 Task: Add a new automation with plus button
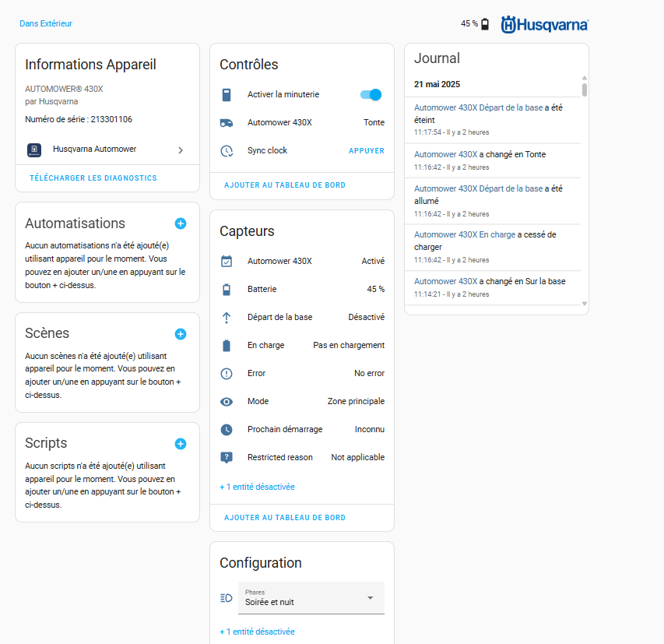pyautogui.click(x=181, y=223)
